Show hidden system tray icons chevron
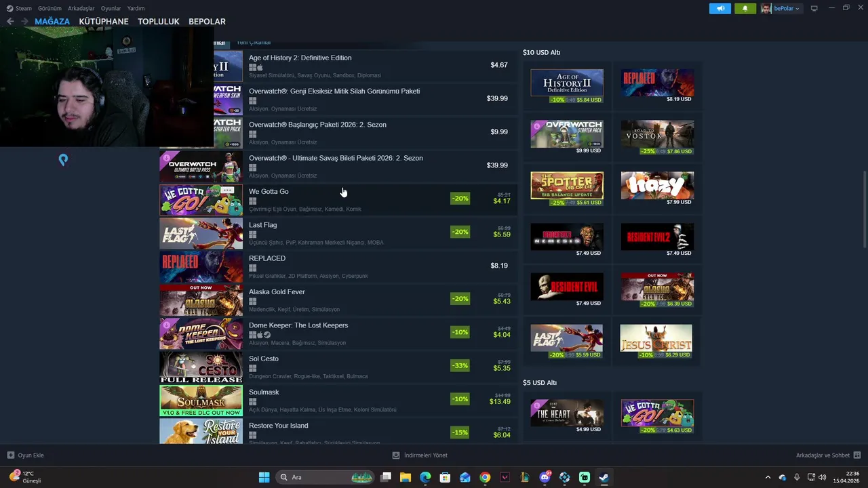The height and width of the screenshot is (488, 868). (768, 477)
